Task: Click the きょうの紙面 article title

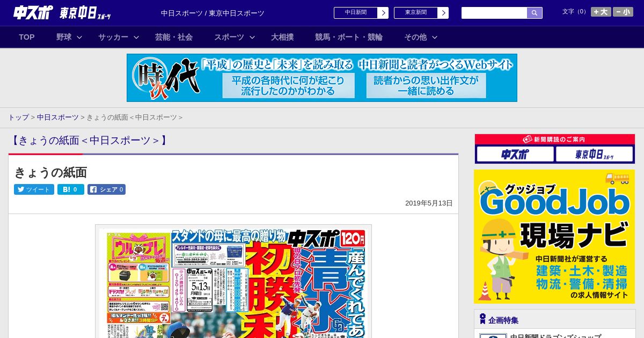Action: [x=50, y=172]
